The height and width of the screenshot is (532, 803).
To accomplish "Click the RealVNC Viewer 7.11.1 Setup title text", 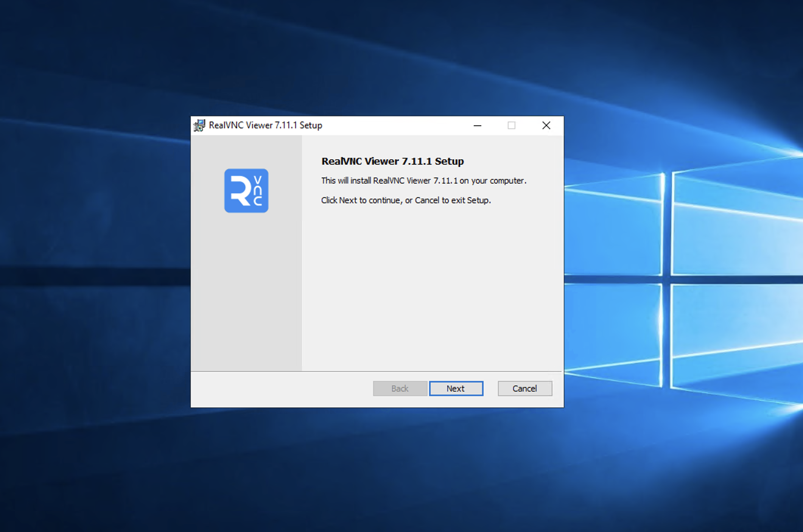I will pyautogui.click(x=265, y=125).
